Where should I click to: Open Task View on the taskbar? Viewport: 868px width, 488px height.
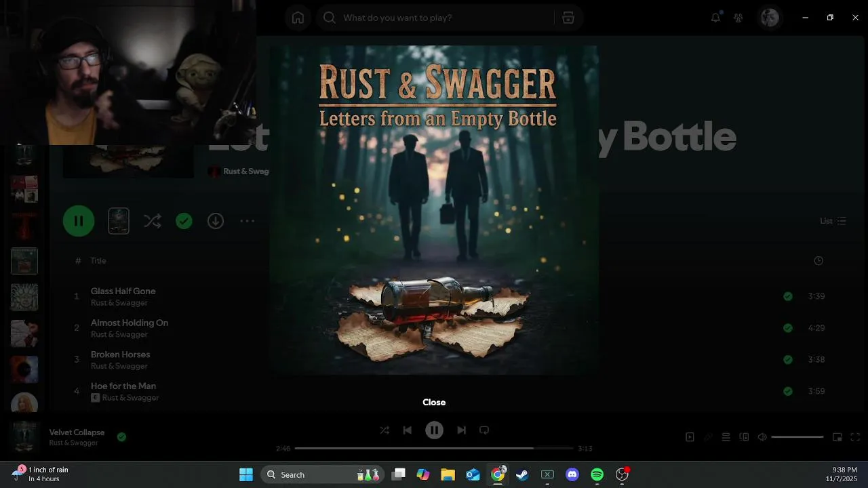[399, 474]
